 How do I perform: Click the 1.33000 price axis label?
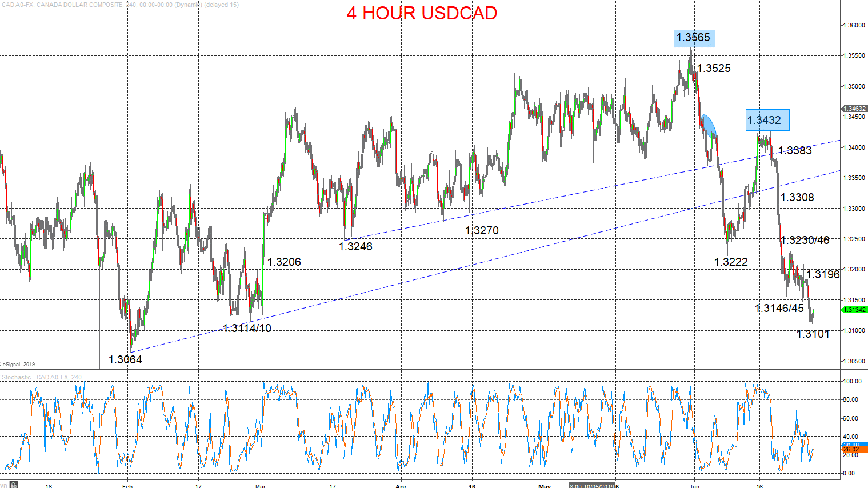(x=854, y=209)
